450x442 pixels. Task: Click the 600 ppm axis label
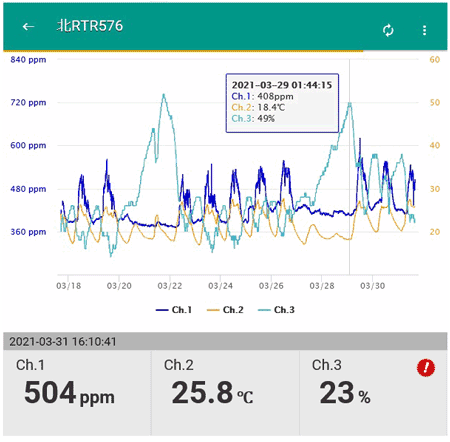28,145
